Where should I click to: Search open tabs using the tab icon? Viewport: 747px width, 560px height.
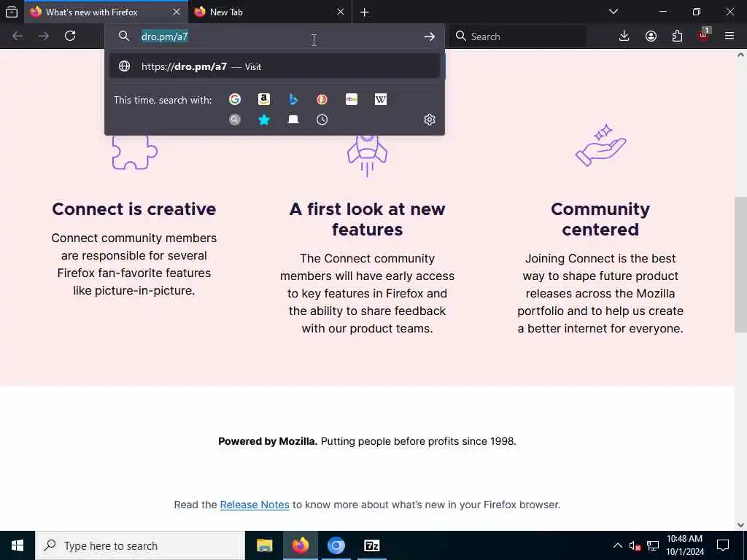tap(293, 120)
